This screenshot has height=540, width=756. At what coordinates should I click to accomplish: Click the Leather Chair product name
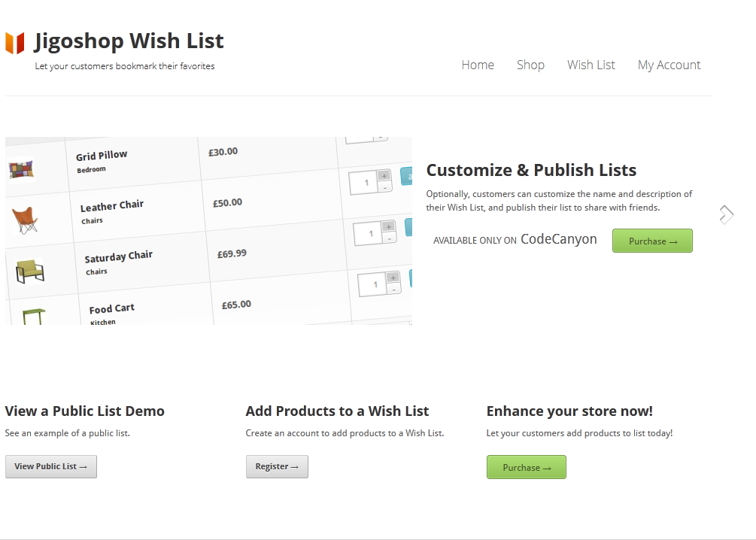click(112, 206)
